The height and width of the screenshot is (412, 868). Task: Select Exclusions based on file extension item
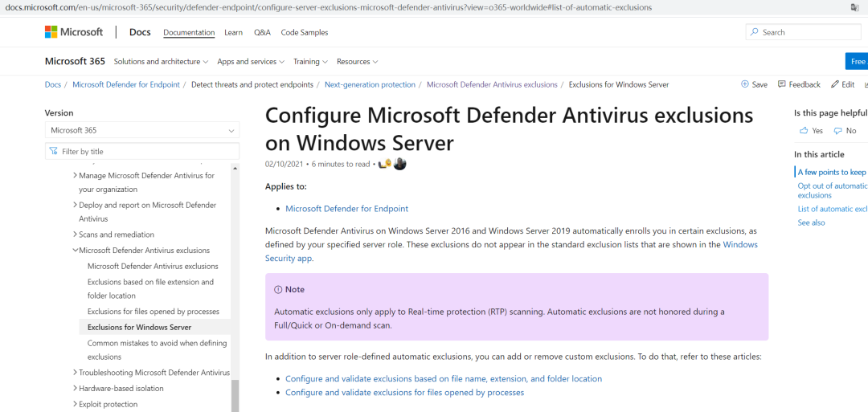click(150, 288)
